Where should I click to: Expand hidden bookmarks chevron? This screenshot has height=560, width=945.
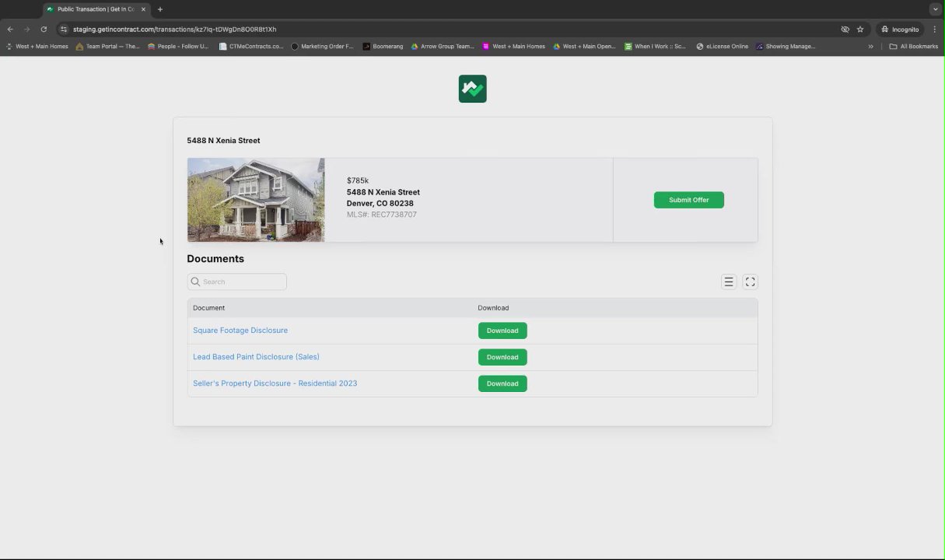pos(870,47)
